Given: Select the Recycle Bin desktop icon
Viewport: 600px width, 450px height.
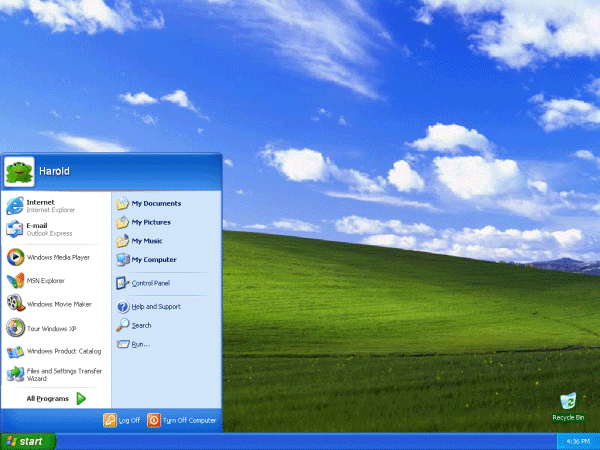Looking at the screenshot, I should (x=568, y=401).
